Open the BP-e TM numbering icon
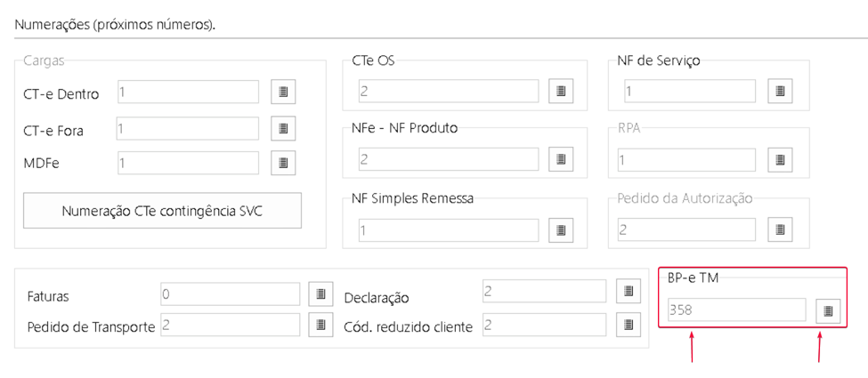 pos(828,311)
